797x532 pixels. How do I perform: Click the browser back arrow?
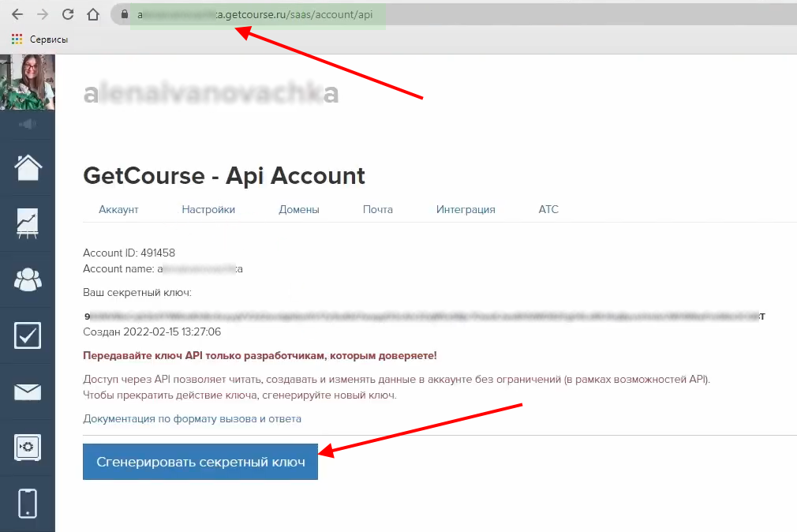17,14
